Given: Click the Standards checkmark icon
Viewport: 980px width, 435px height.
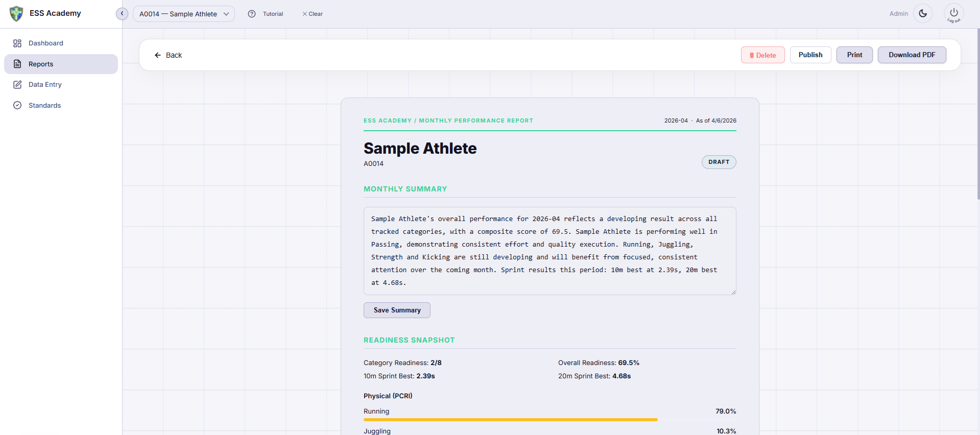Looking at the screenshot, I should [x=17, y=105].
